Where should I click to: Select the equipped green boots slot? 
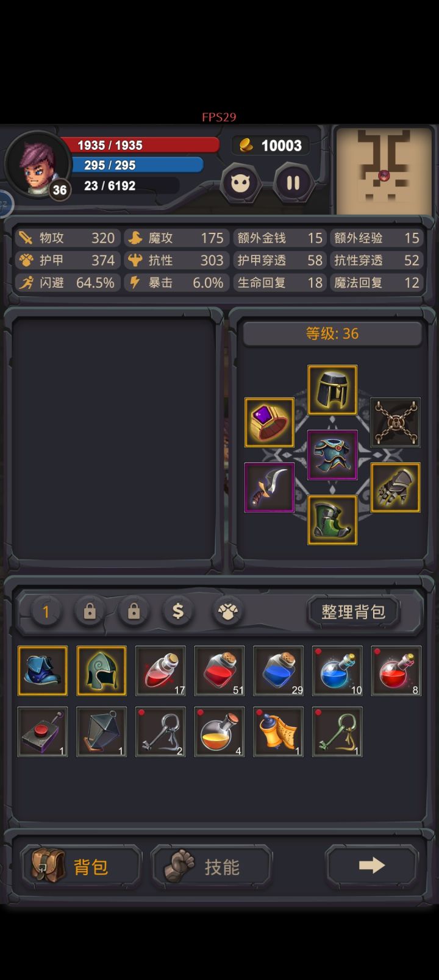[x=332, y=520]
